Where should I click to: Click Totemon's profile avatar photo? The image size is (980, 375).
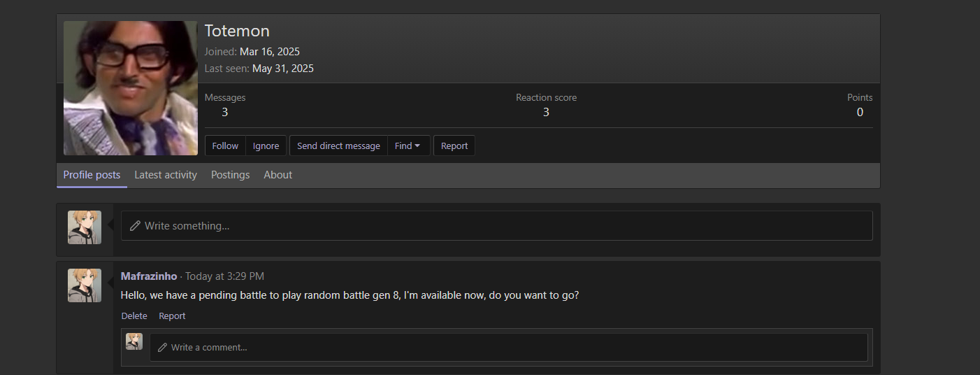coord(131,88)
